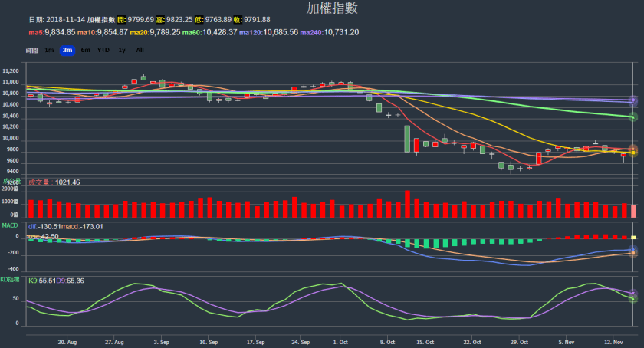Image resolution: width=644 pixels, height=348 pixels.
Task: Click the KD指標 panel label
Action: pos(11,281)
